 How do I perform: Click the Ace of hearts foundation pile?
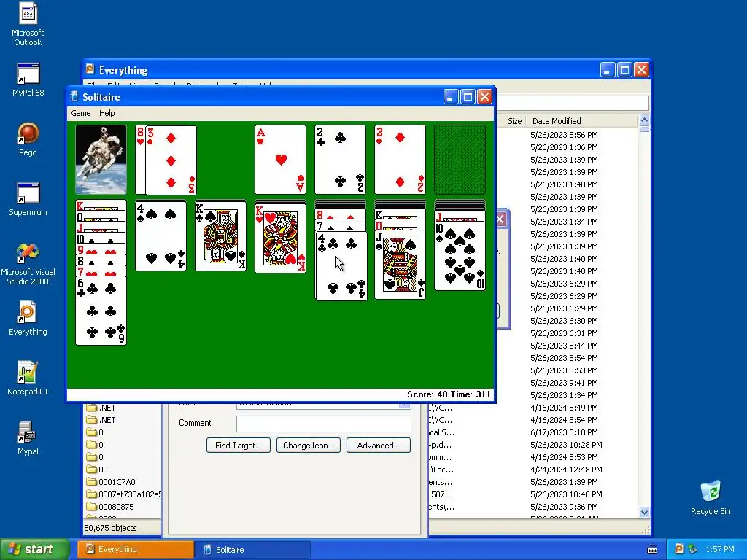[x=281, y=160]
